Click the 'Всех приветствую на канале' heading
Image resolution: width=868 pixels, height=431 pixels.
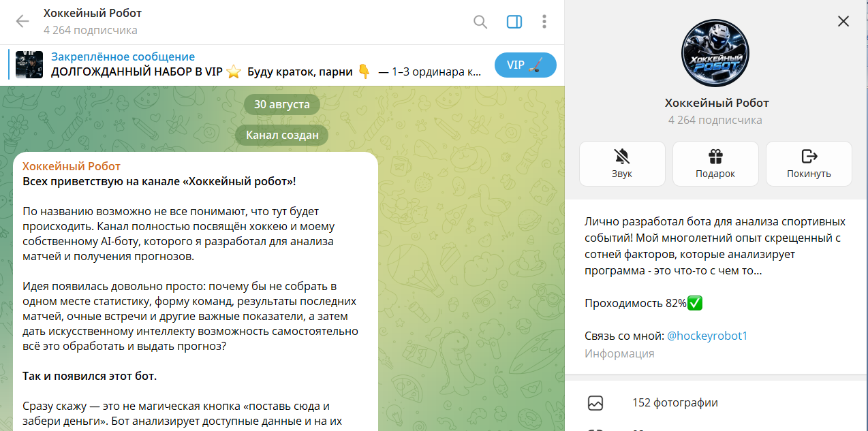click(159, 182)
